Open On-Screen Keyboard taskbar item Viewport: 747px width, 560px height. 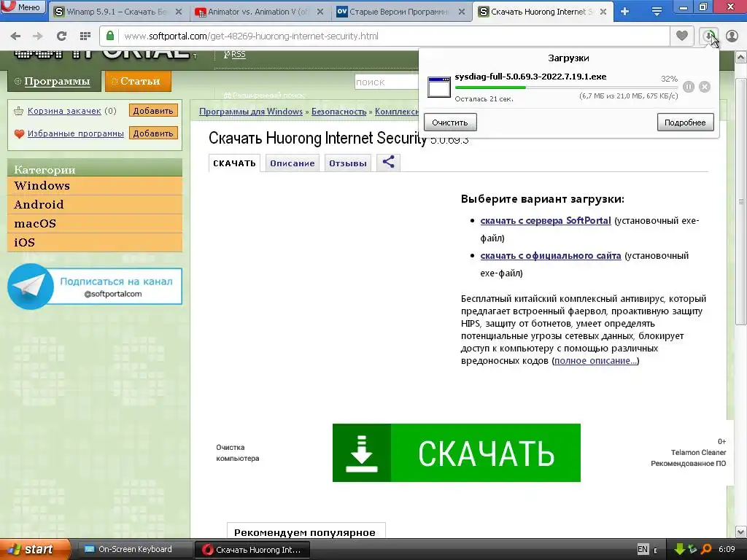point(135,550)
